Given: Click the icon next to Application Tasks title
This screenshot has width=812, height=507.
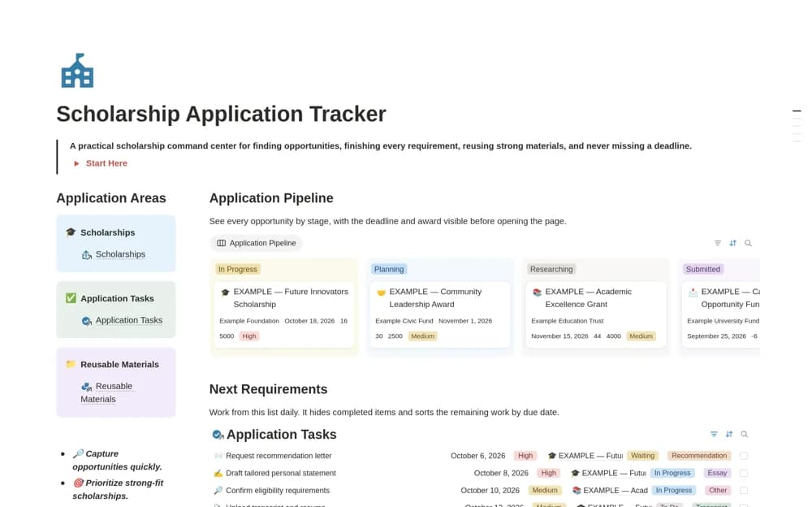Looking at the screenshot, I should coord(218,435).
